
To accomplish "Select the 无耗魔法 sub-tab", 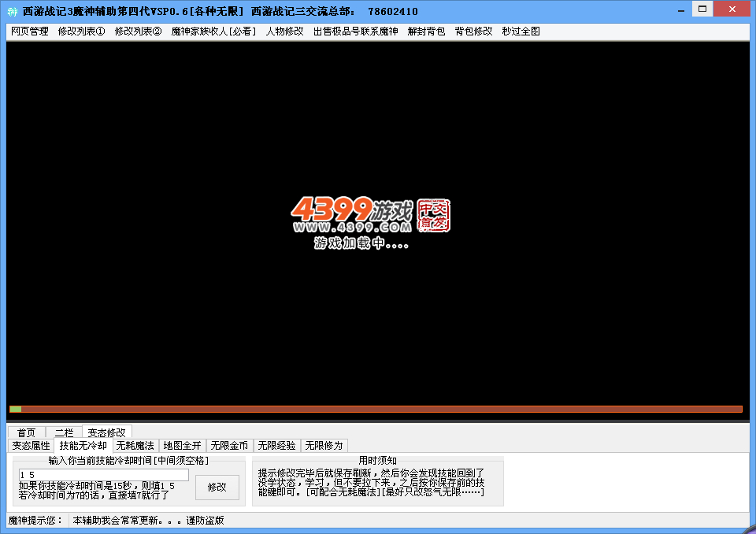I will tap(135, 445).
